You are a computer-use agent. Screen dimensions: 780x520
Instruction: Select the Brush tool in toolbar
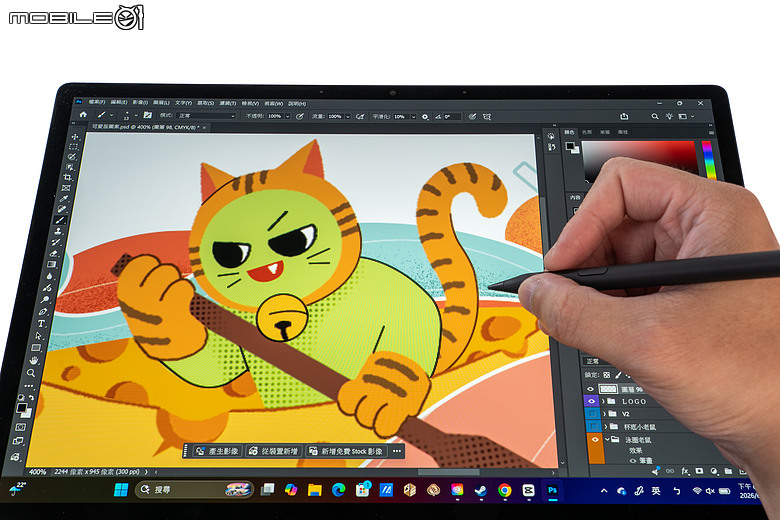pyautogui.click(x=60, y=220)
